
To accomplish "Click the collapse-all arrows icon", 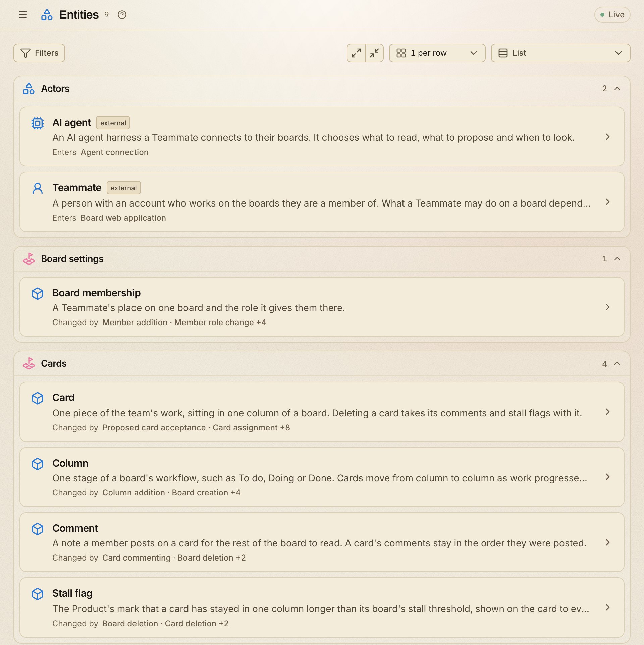I will 374,53.
